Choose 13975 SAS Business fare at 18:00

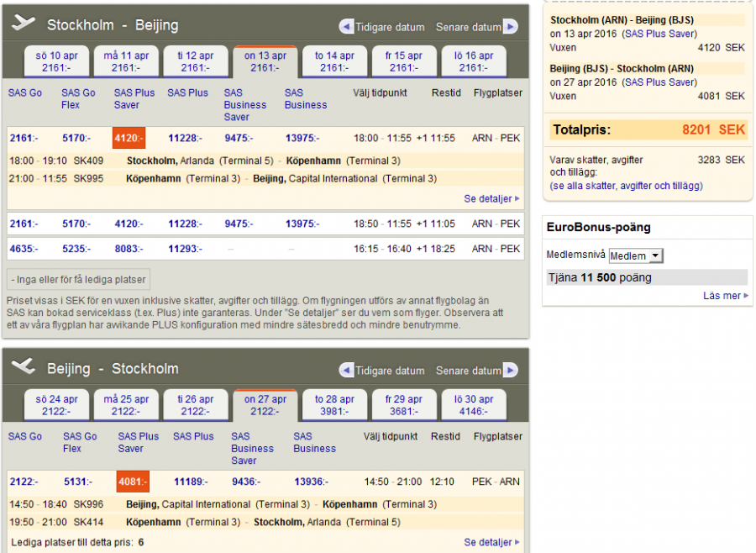point(306,138)
